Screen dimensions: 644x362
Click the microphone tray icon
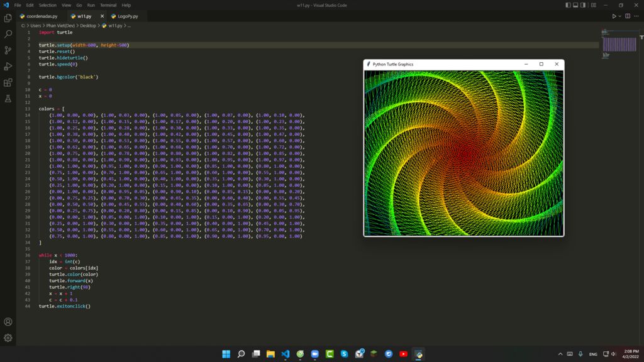click(x=580, y=354)
